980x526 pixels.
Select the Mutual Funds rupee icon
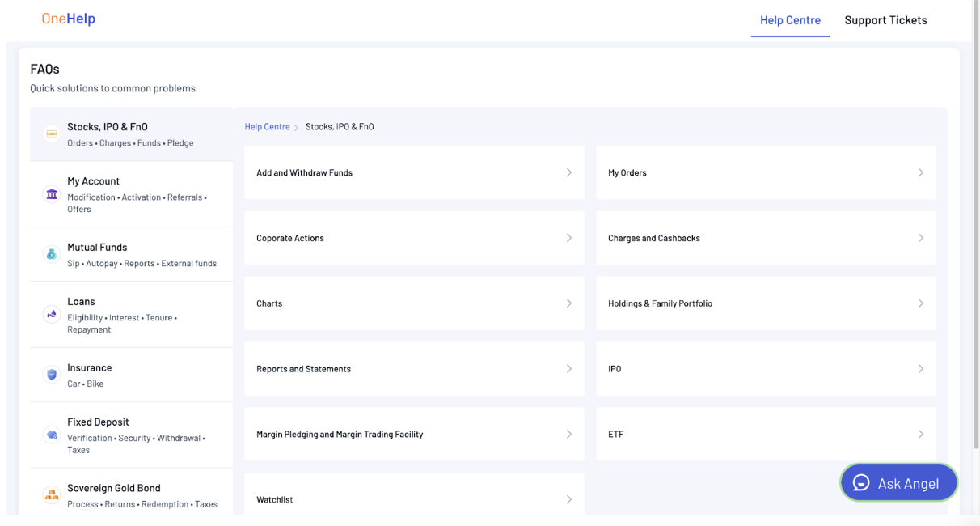(51, 253)
